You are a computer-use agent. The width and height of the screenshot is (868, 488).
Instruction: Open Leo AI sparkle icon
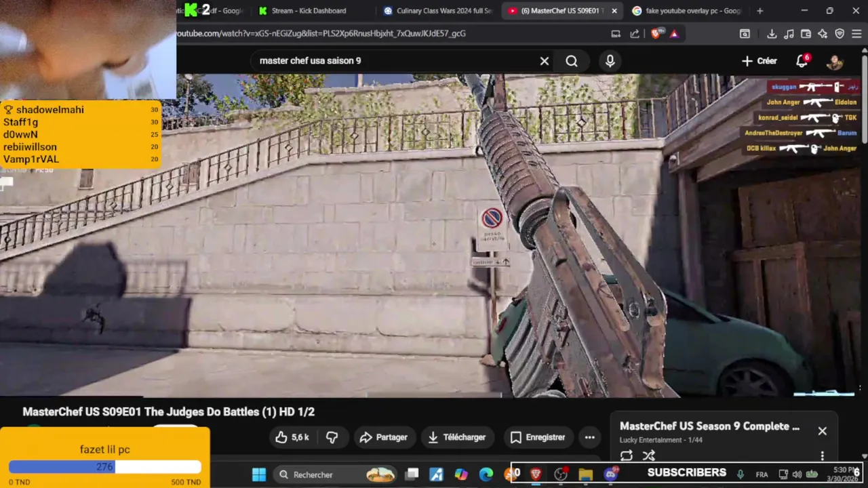(823, 33)
